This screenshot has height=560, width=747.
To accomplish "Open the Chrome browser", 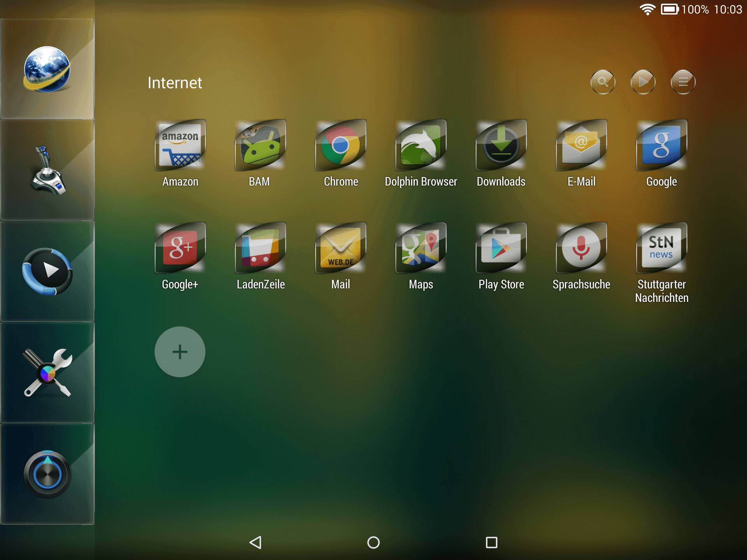I will coord(340,145).
